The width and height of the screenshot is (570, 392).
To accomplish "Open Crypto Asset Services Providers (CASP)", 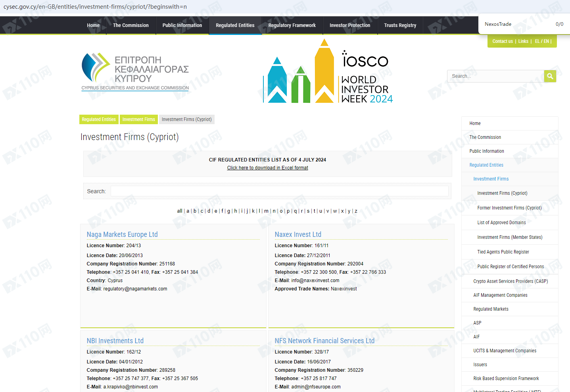I will pyautogui.click(x=511, y=281).
